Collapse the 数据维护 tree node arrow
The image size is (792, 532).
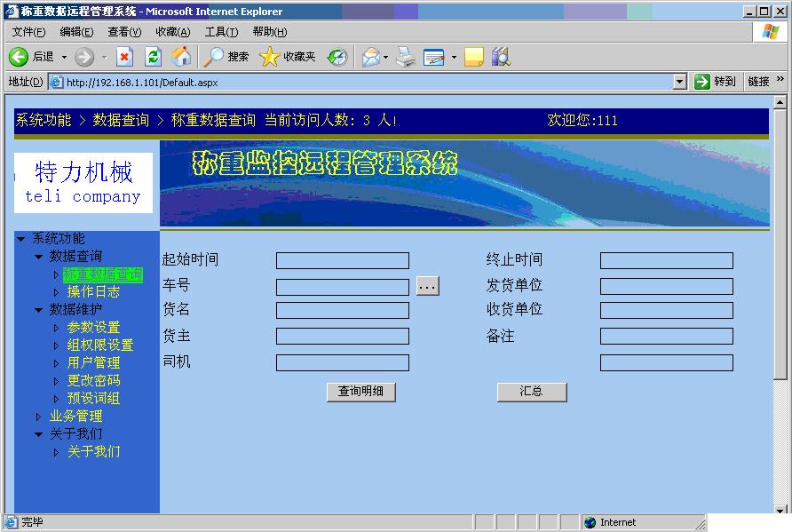click(38, 310)
